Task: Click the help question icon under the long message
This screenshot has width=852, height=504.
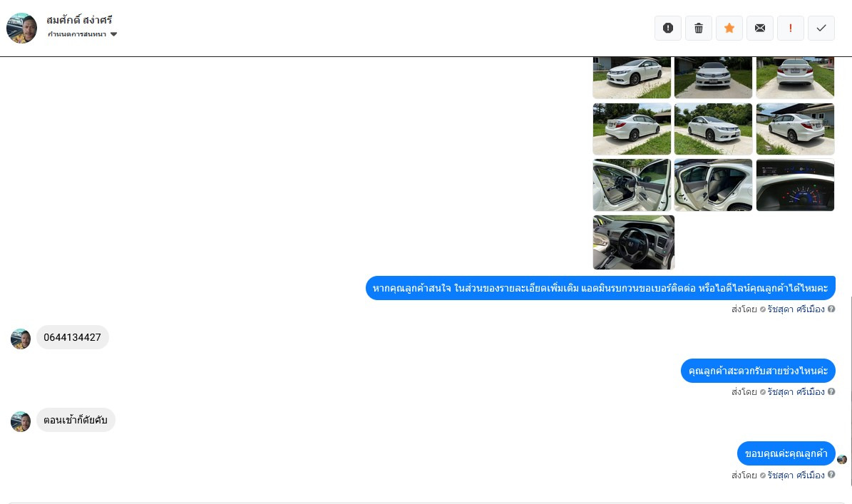Action: [x=831, y=309]
